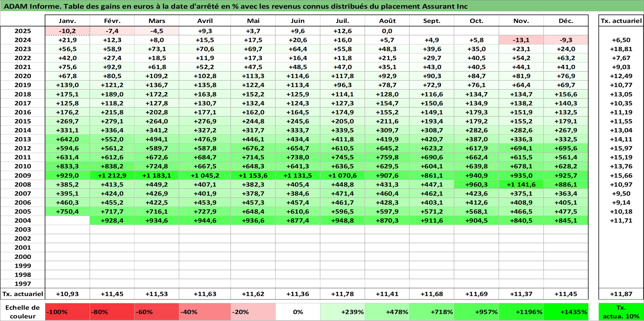Click the +11,78 bottom rate under Juil.

[x=342, y=294]
